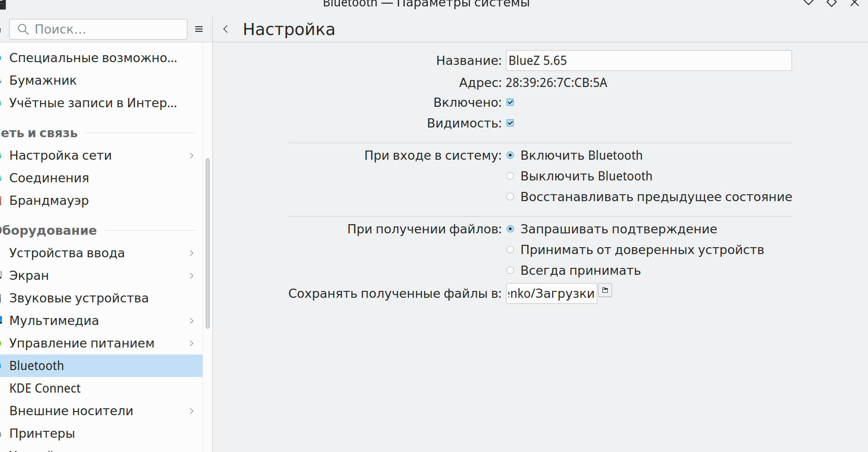
Task: Open the Принтеры settings page
Action: [42, 434]
